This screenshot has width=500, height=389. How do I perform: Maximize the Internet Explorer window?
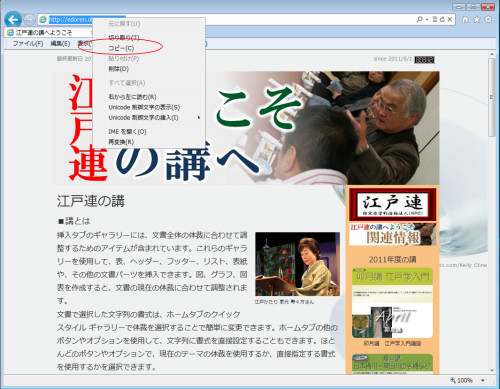click(473, 6)
